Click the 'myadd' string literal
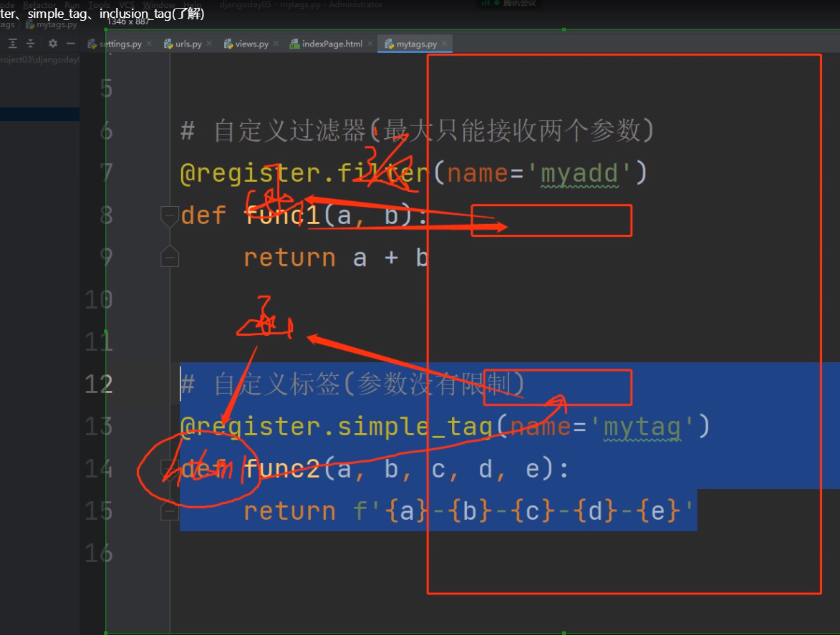The height and width of the screenshot is (635, 840). point(579,173)
